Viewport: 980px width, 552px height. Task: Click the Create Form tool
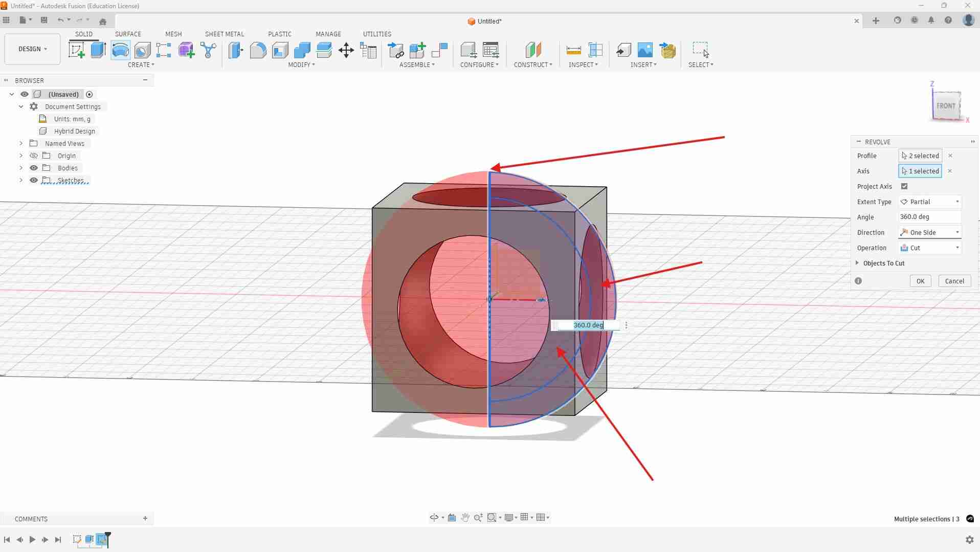pyautogui.click(x=186, y=50)
